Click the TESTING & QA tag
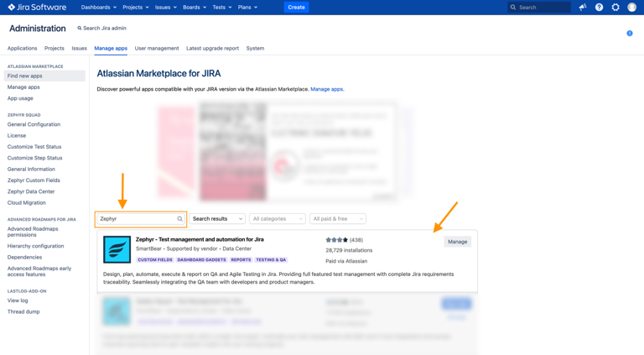644x355 pixels. 271,259
